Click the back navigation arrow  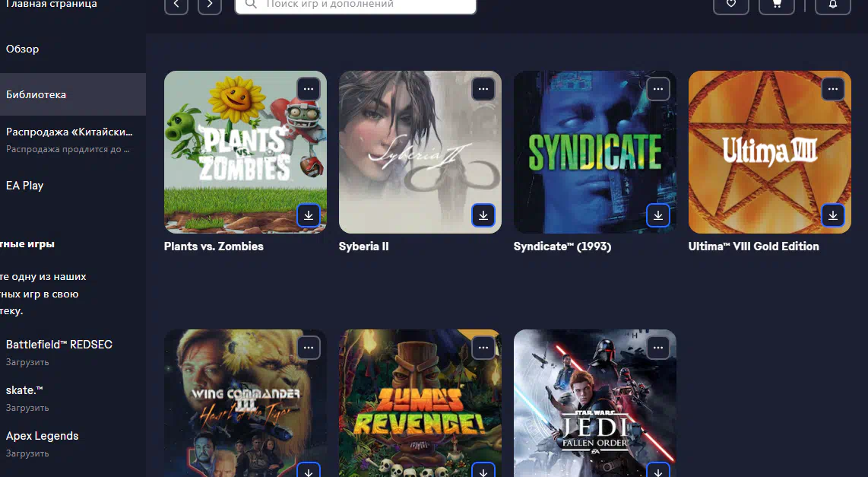[x=176, y=5]
